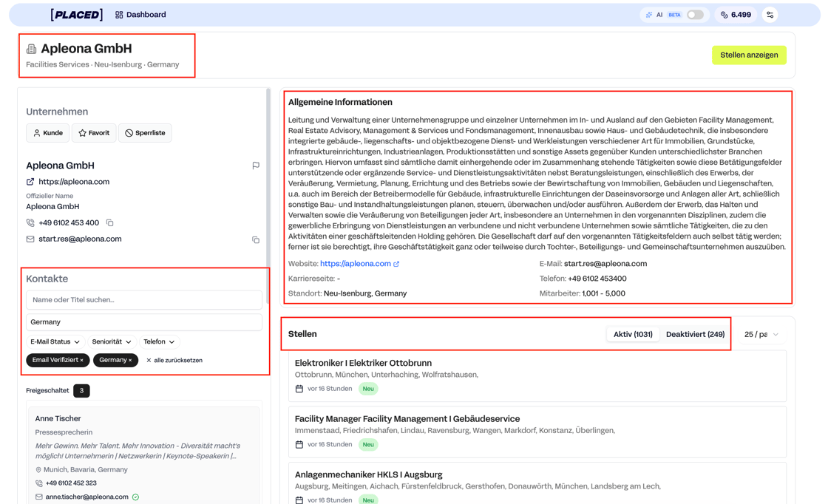Open website link in Allgemeine Informationen
Image resolution: width=828 pixels, height=504 pixels.
356,264
